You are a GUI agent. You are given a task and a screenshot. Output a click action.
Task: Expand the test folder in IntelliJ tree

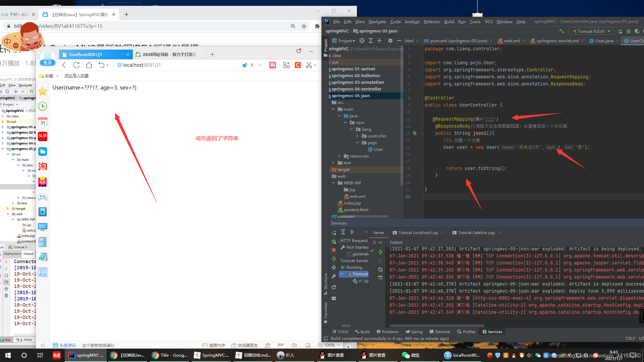coord(333,163)
